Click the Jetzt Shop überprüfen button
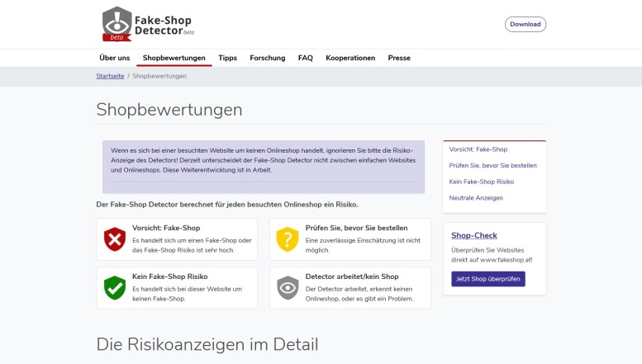The height and width of the screenshot is (364, 642). coord(488,279)
